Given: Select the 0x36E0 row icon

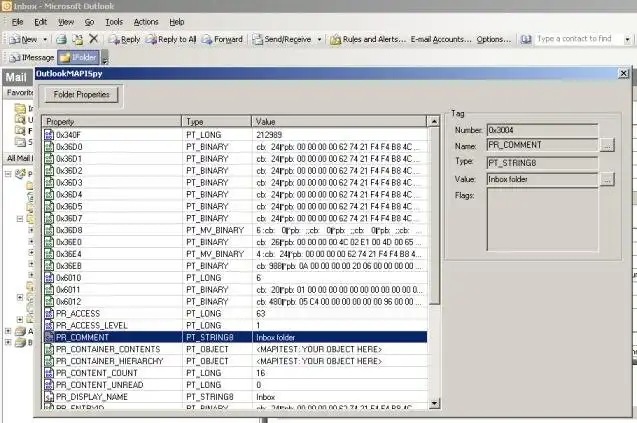Looking at the screenshot, I should [x=49, y=242].
